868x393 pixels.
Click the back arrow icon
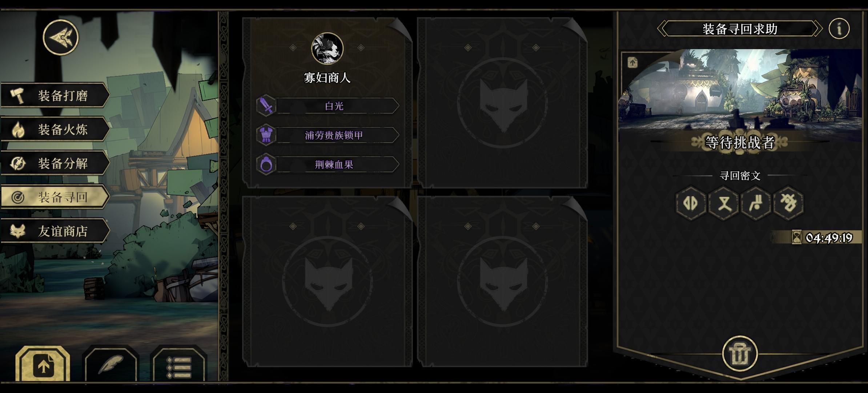pyautogui.click(x=61, y=37)
